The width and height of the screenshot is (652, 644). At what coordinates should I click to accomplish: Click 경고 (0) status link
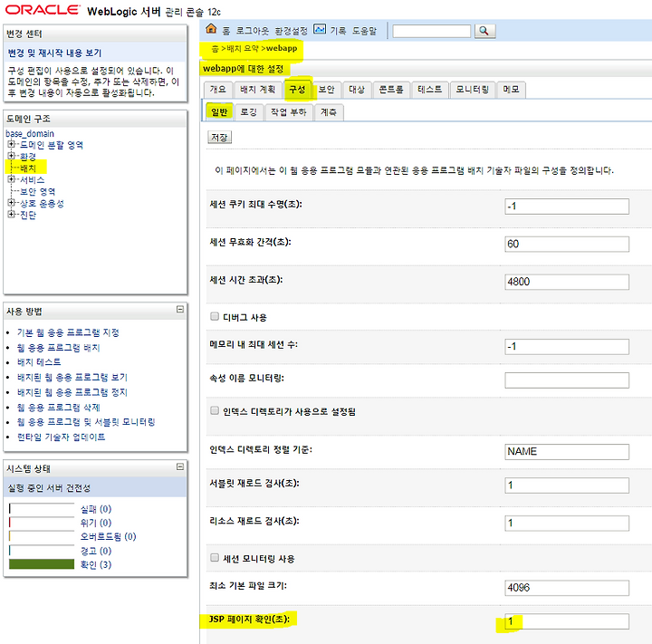click(x=96, y=551)
